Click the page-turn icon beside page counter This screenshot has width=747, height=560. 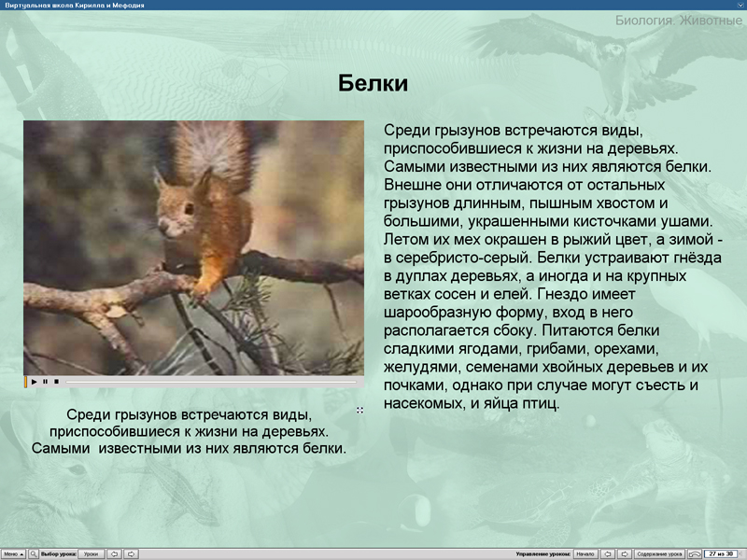click(694, 553)
